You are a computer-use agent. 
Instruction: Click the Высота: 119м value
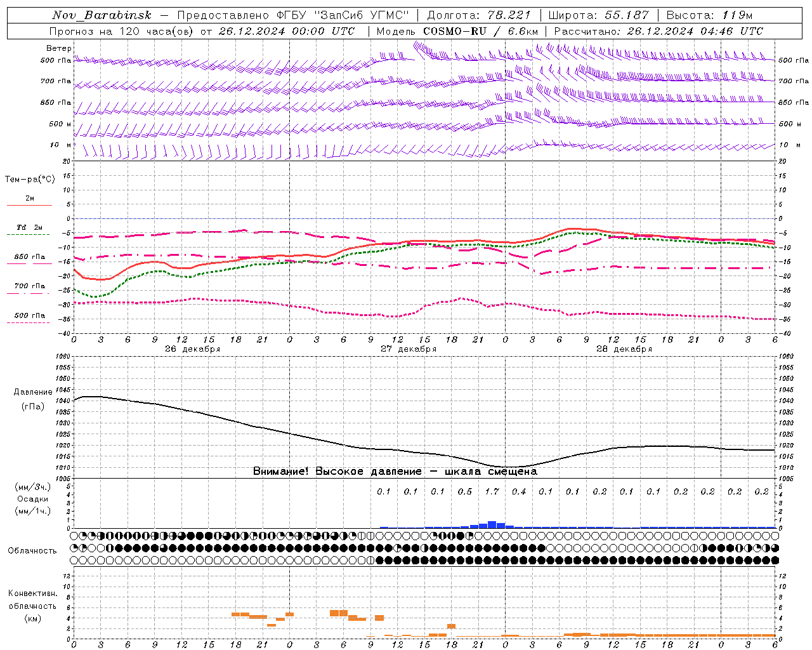pos(709,15)
